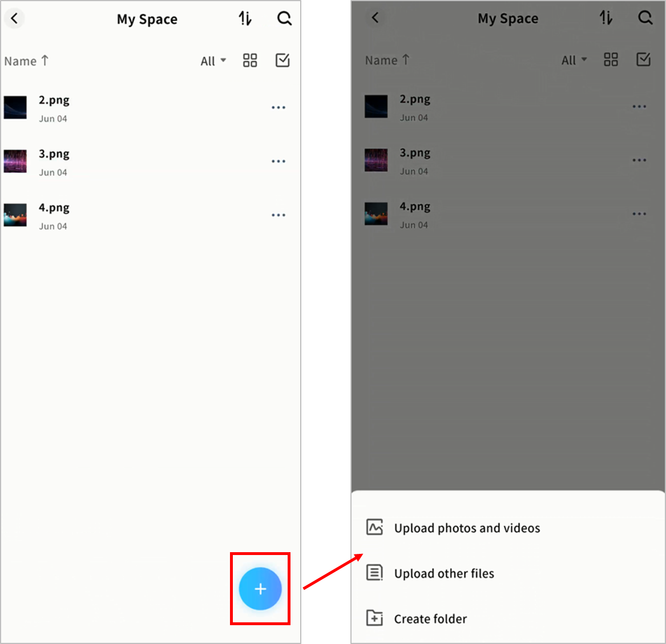
Task: Open the 3.png file name on the left screen
Action: pos(54,154)
